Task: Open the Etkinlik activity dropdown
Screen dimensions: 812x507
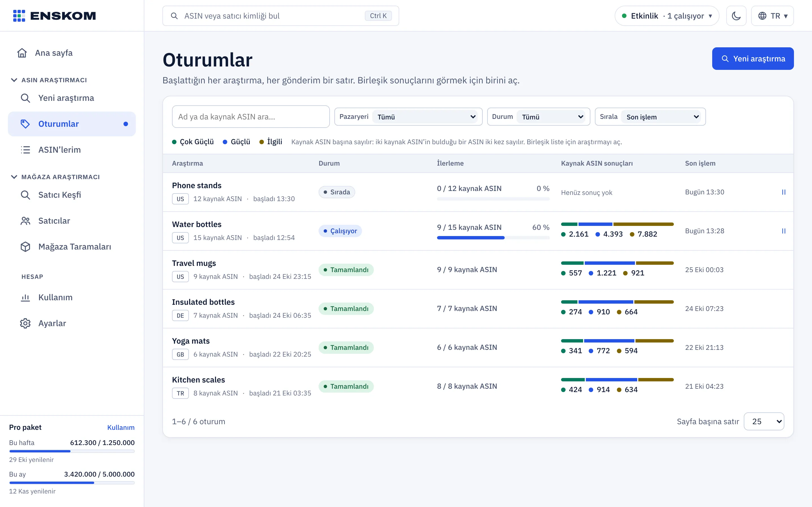Action: (667, 16)
